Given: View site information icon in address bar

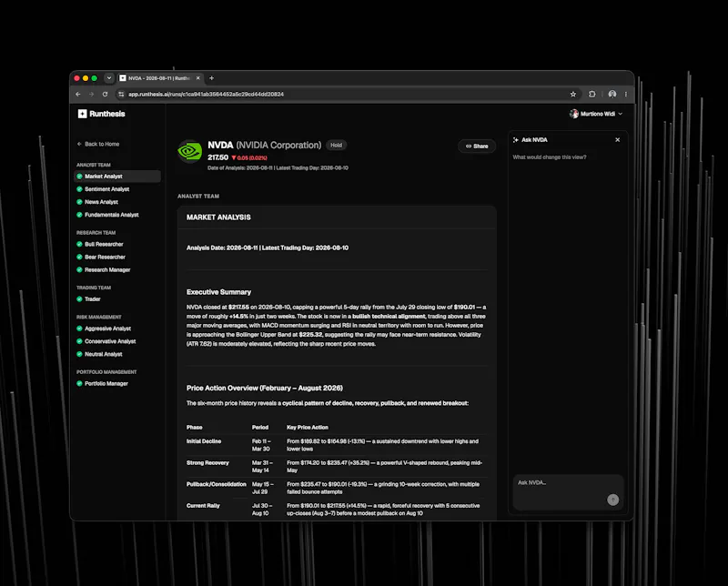Looking at the screenshot, I should point(121,95).
